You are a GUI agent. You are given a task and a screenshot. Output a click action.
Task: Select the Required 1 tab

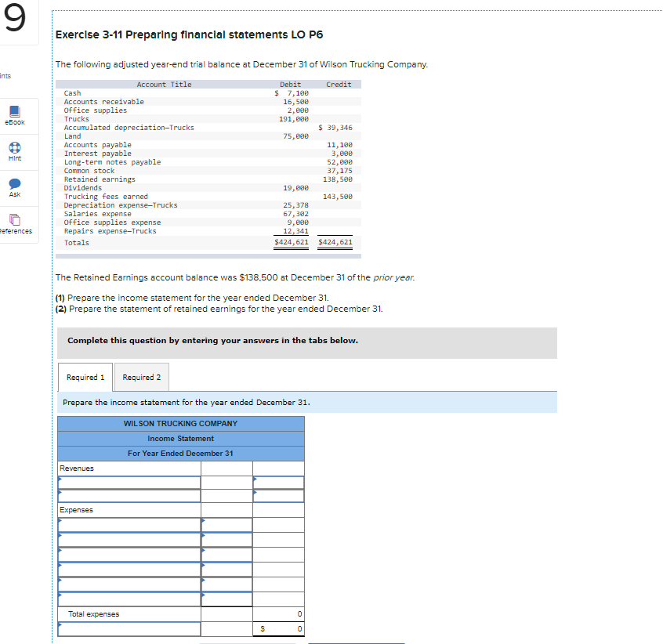click(85, 377)
